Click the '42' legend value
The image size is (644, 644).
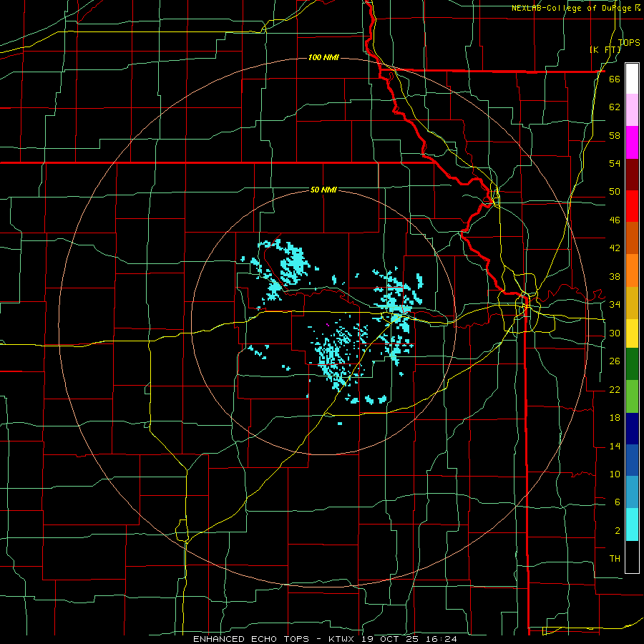point(615,248)
